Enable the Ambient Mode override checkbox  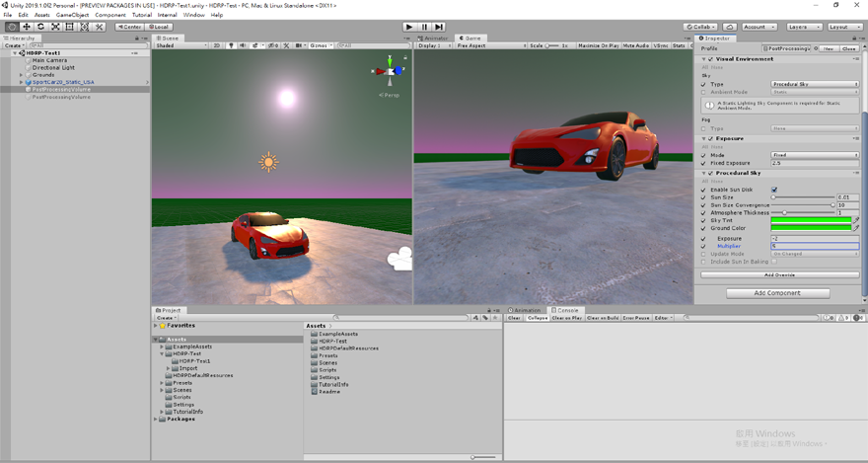[703, 92]
